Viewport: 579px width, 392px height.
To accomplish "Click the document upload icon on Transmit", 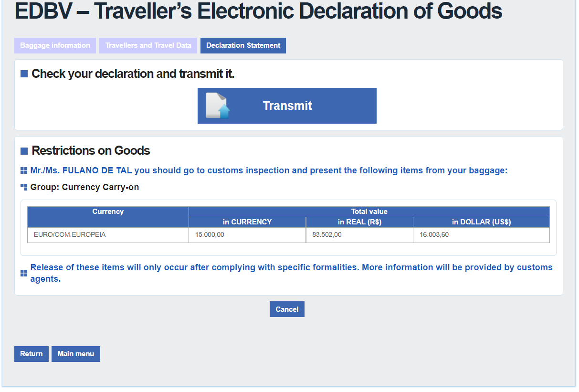I will click(218, 106).
